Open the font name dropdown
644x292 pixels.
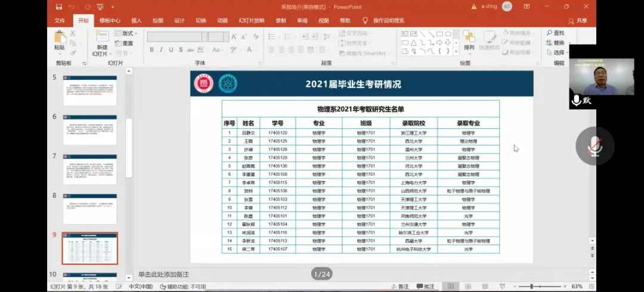point(204,37)
